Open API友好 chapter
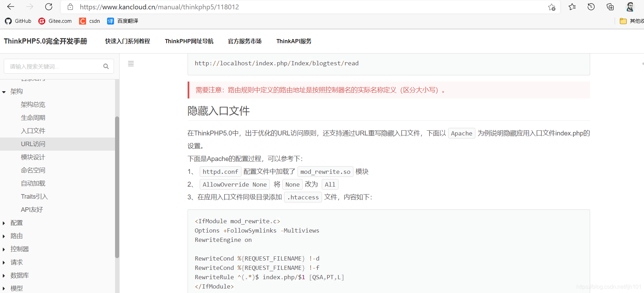 [x=32, y=210]
